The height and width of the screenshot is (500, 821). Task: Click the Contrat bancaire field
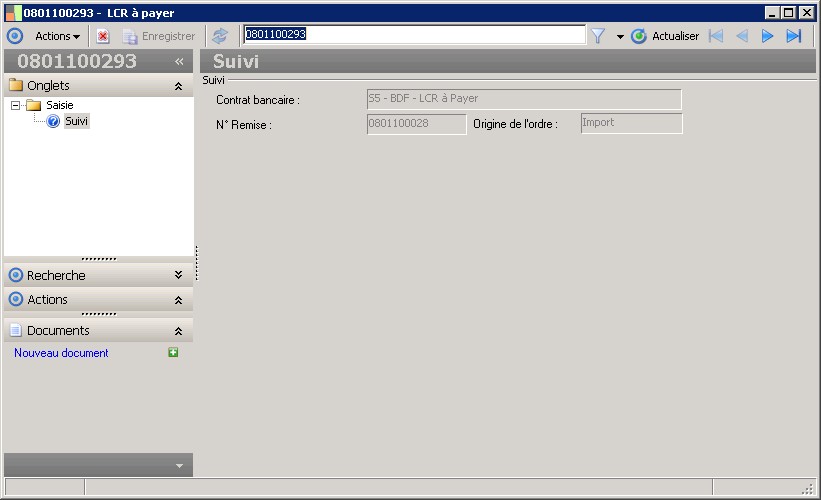tap(524, 99)
